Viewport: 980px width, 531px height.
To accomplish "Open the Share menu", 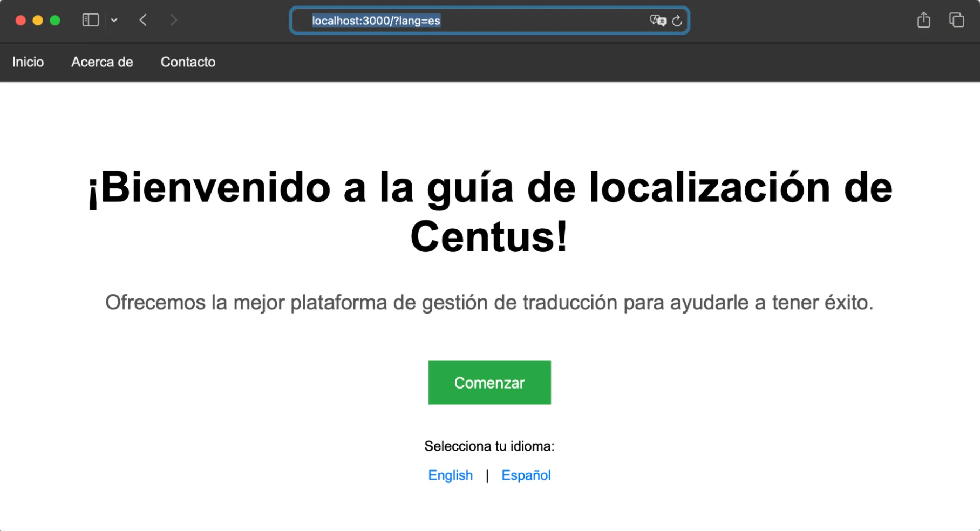I will pos(923,20).
